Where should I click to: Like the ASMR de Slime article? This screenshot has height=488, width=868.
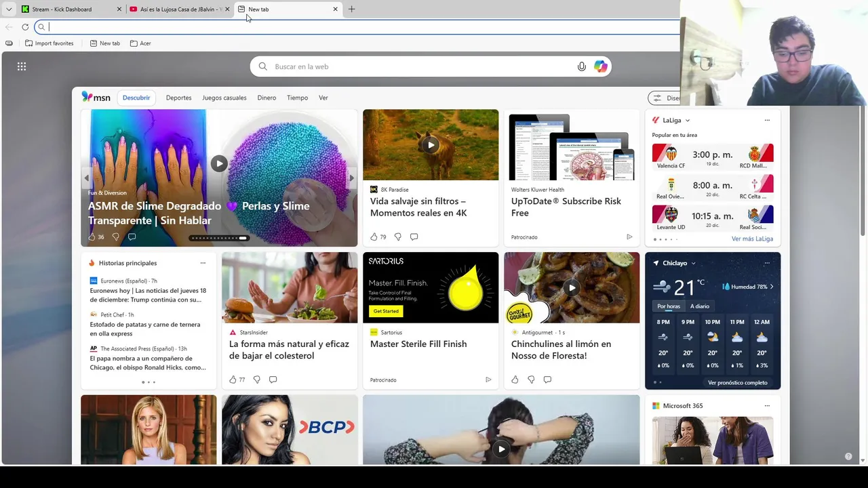coord(92,237)
